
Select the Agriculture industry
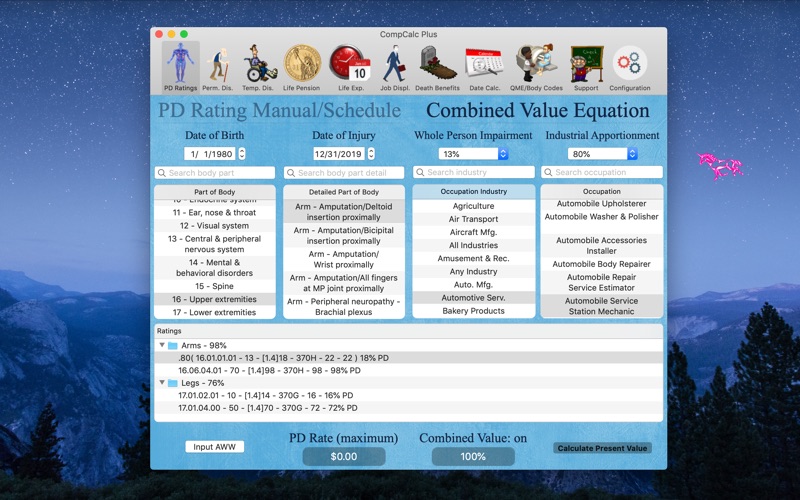473,206
